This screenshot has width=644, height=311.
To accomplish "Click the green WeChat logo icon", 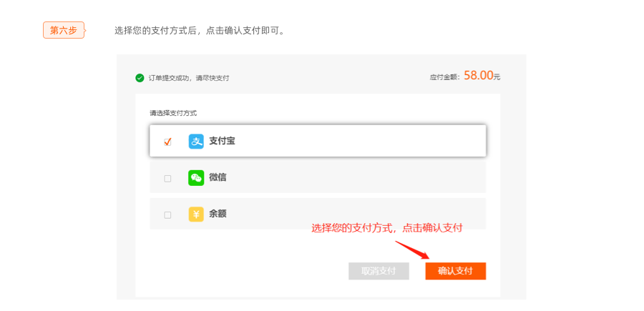I will click(196, 177).
